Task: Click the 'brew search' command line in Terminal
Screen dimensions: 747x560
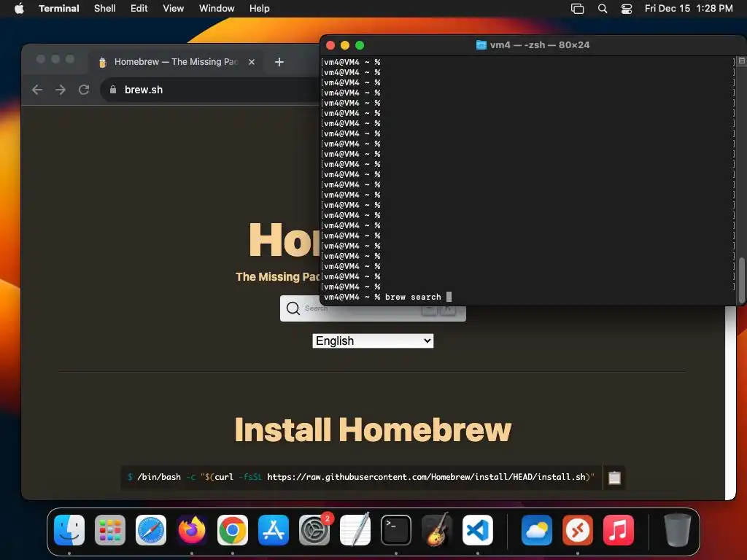Action: 413,297
